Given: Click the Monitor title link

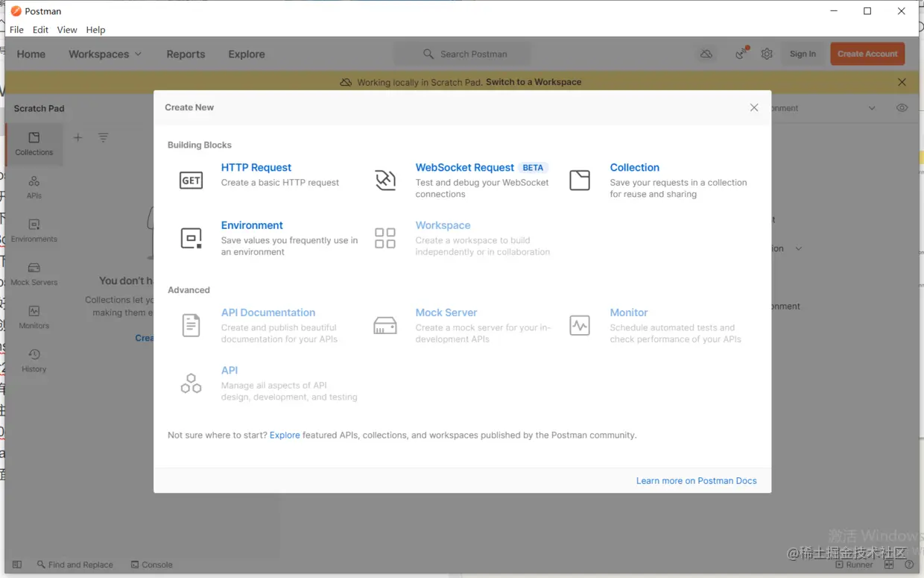Looking at the screenshot, I should coord(629,312).
